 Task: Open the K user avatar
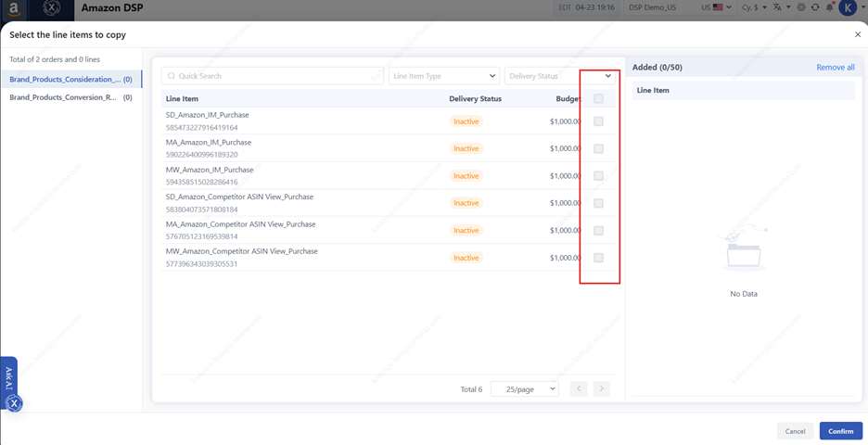[848, 7]
